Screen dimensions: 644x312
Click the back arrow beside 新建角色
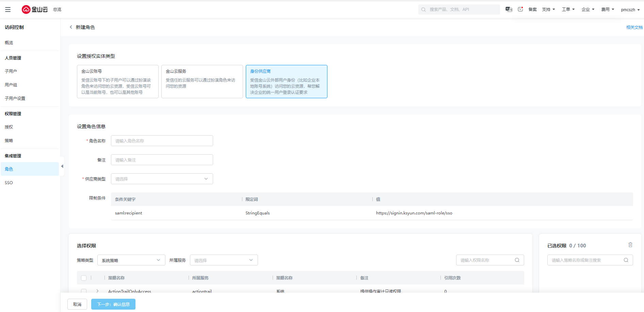[71, 27]
